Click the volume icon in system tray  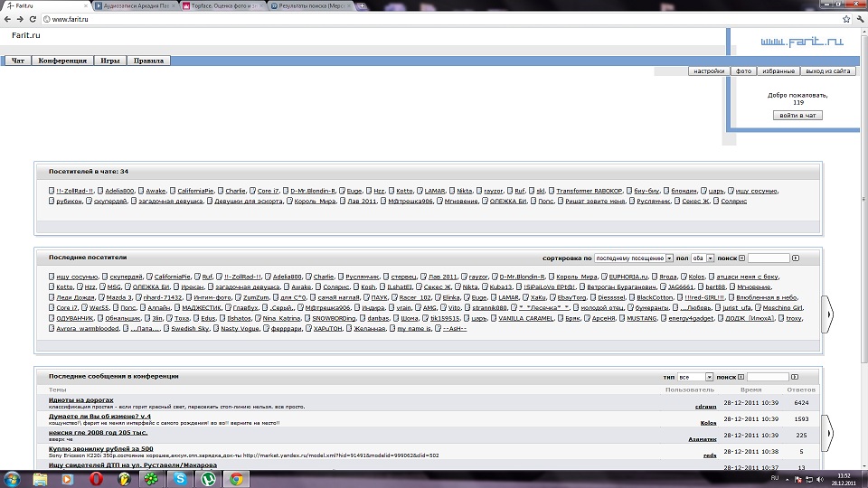tap(820, 479)
